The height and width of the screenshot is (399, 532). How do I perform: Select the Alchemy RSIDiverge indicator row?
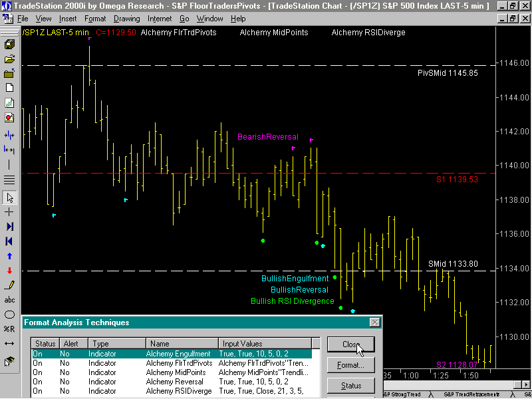coord(172,391)
